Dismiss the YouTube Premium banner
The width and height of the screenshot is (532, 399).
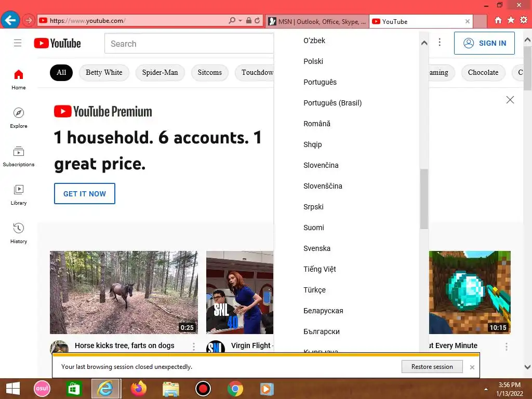[510, 100]
